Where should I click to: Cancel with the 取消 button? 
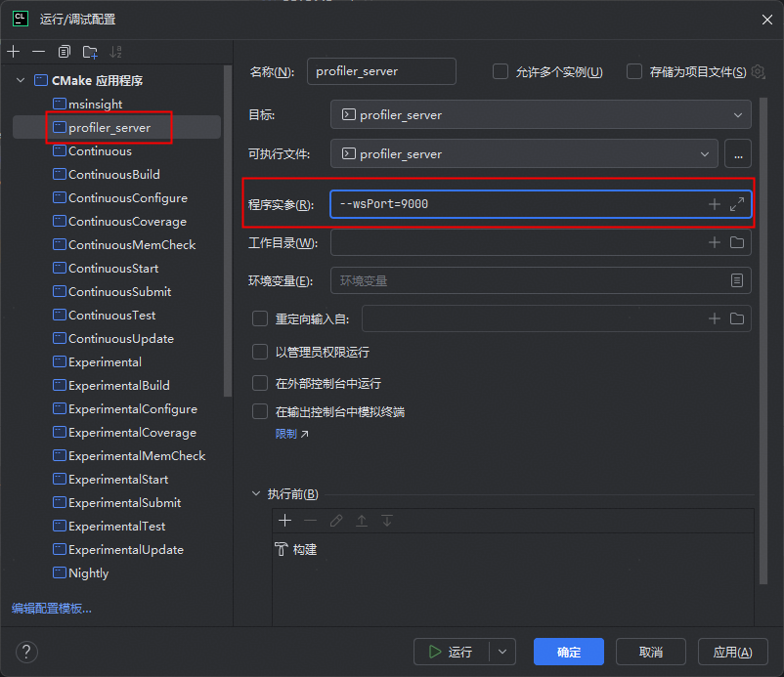coord(650,652)
